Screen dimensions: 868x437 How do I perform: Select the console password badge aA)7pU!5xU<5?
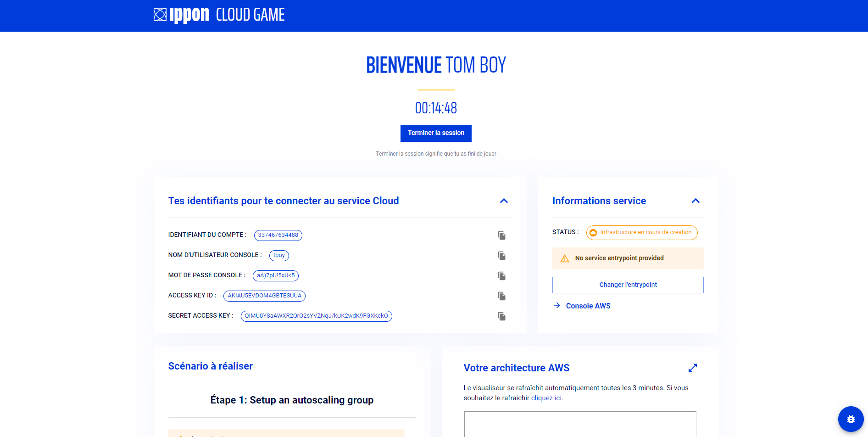[x=276, y=275]
